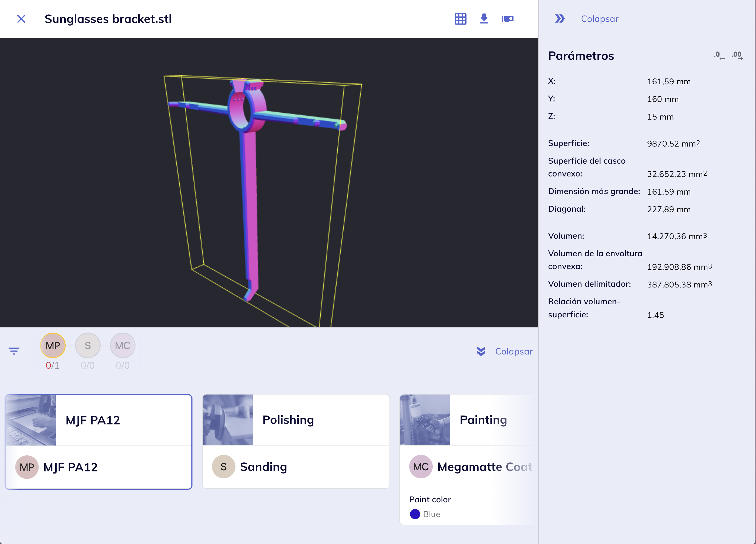Toggle the S sanding filter badge
This screenshot has width=756, height=544.
pos(88,345)
